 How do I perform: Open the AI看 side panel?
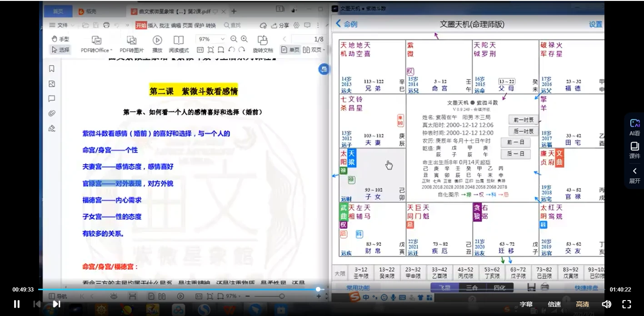[635, 127]
